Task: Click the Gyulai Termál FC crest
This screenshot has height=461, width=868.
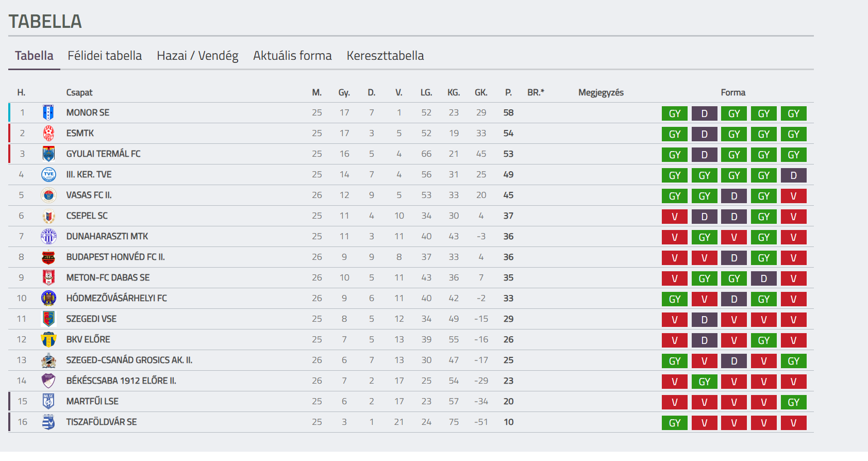Action: (48, 154)
